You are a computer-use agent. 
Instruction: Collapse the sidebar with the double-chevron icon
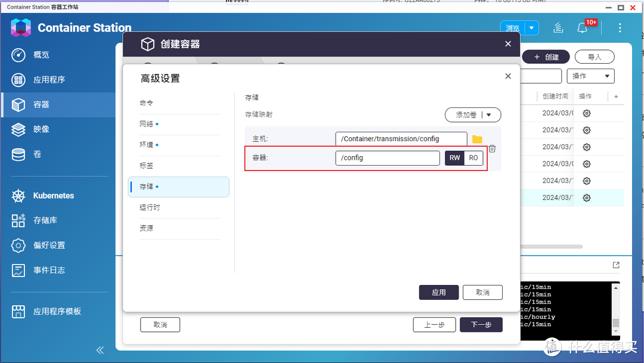[x=100, y=350]
